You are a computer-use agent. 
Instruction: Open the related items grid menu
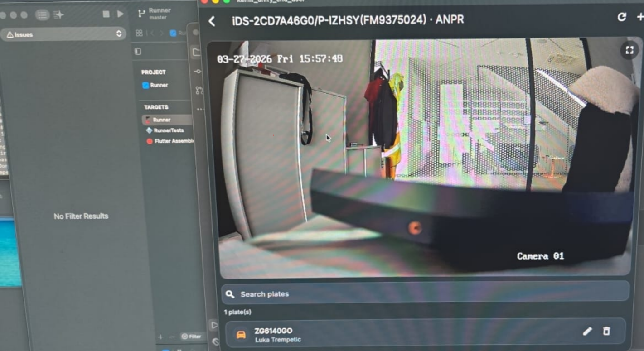139,33
